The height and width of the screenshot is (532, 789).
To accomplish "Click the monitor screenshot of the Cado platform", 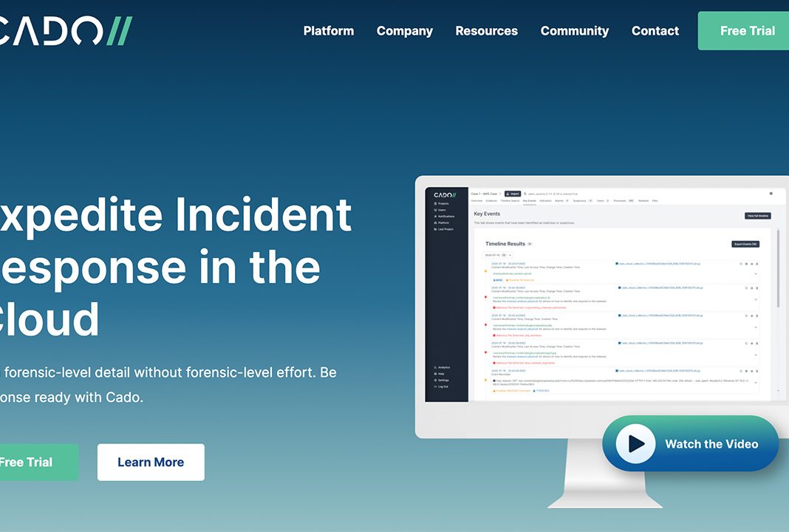I will click(x=605, y=294).
